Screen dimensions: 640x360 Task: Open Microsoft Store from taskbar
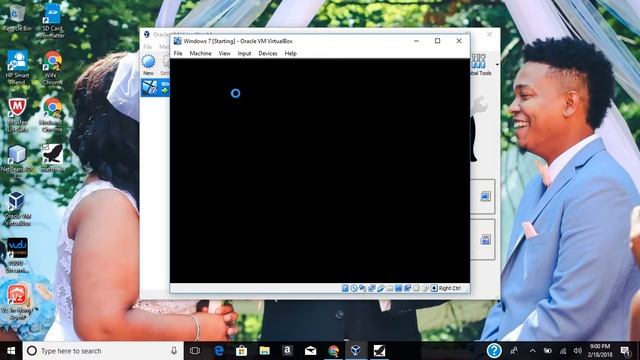point(242,351)
